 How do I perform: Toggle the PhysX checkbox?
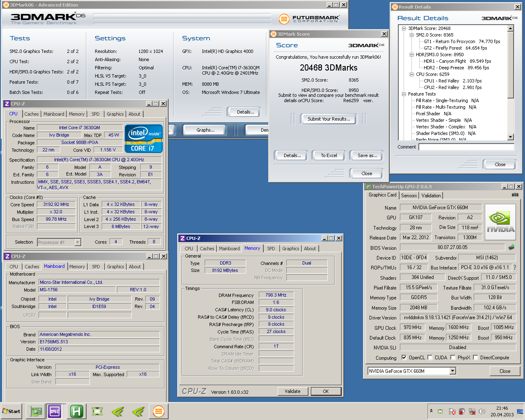pyautogui.click(x=453, y=357)
